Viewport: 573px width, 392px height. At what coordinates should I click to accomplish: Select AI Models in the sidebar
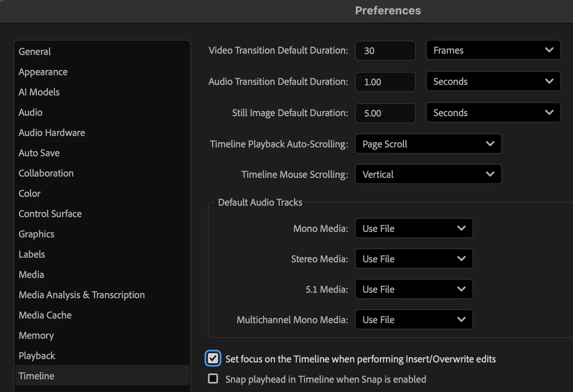click(x=39, y=92)
